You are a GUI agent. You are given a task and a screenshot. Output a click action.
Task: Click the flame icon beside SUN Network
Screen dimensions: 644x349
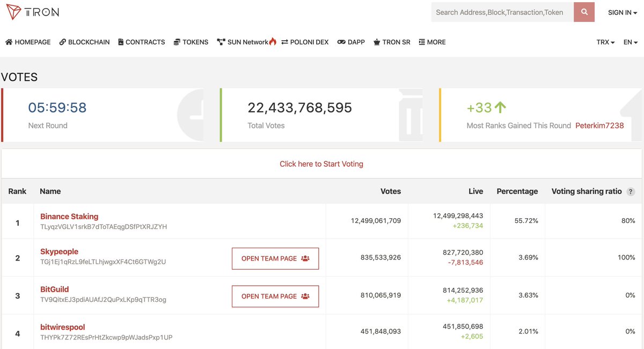(273, 41)
